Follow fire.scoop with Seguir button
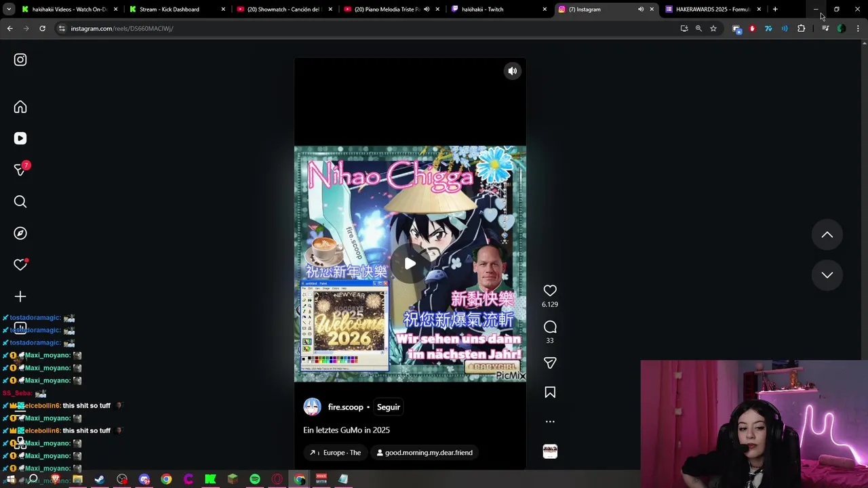Screen dimensions: 868x488 point(389,407)
